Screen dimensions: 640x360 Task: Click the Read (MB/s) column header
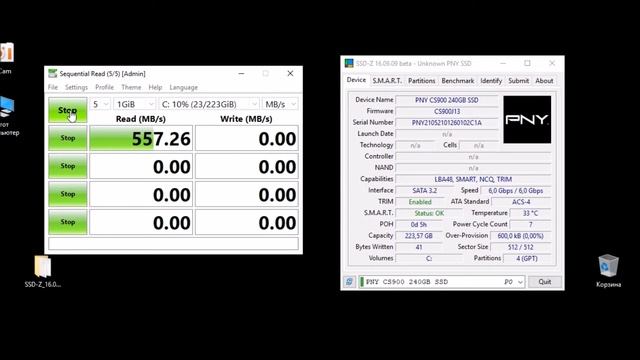point(141,119)
